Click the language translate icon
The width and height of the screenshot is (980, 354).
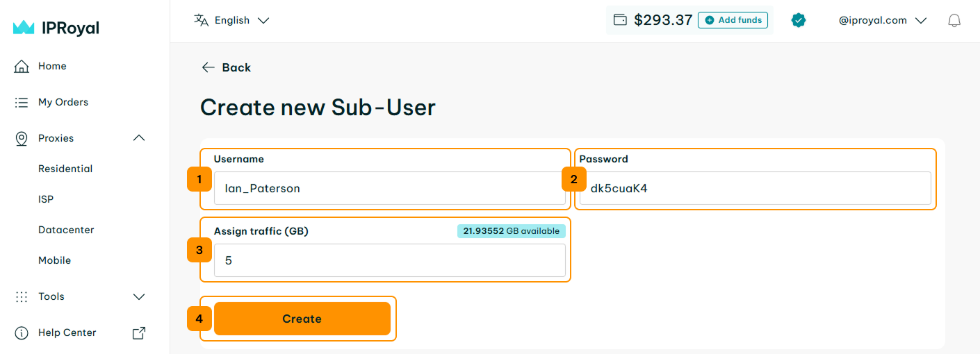[201, 20]
